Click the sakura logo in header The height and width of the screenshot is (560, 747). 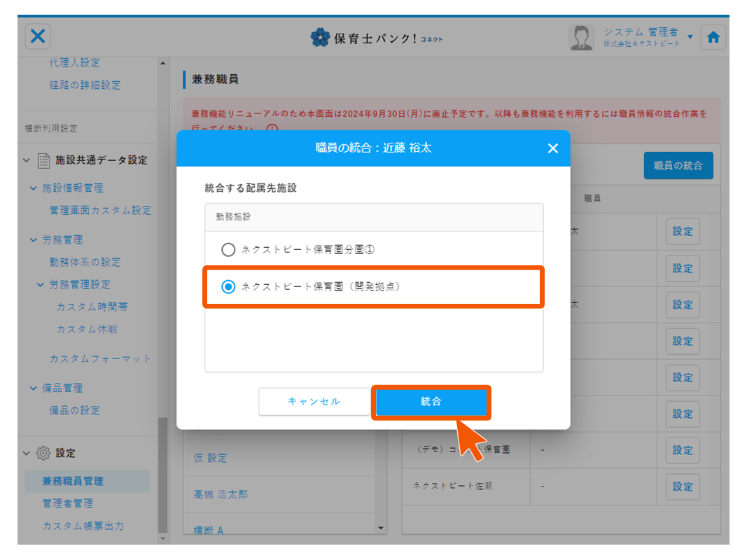click(320, 38)
